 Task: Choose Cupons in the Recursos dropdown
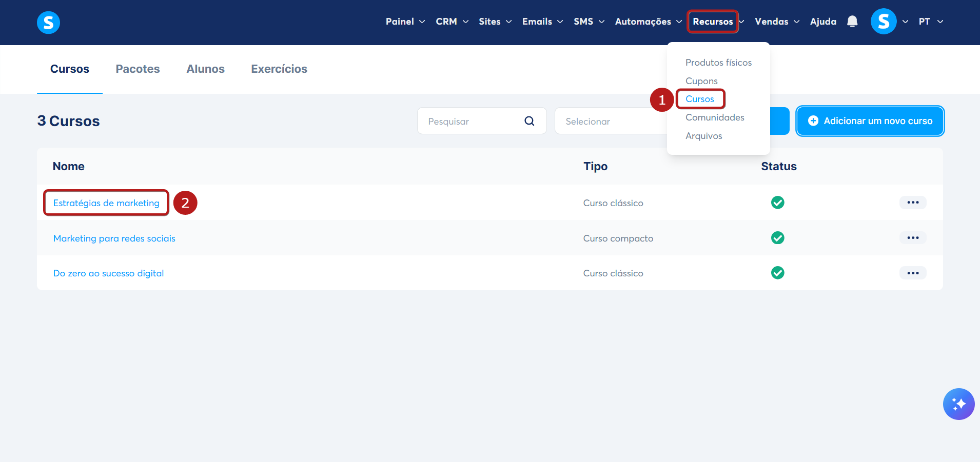701,81
